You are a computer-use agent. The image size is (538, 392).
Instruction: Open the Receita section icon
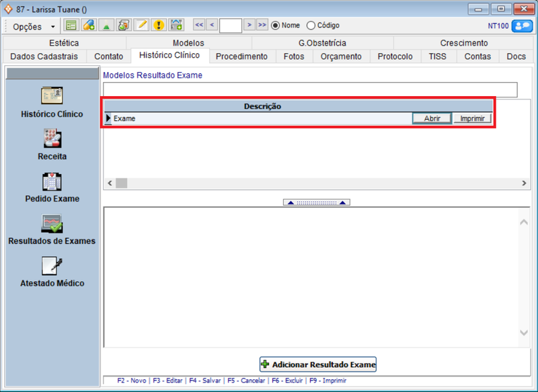52,139
